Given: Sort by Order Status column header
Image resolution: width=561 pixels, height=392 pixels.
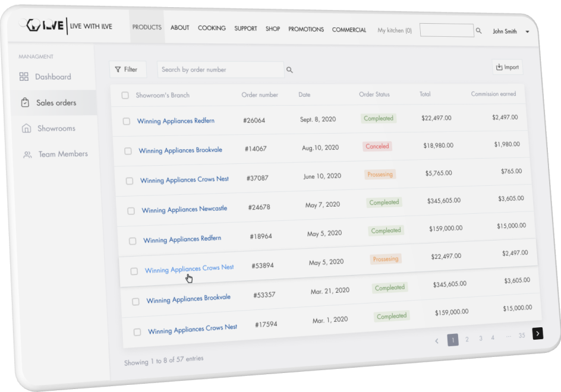Looking at the screenshot, I should (374, 94).
